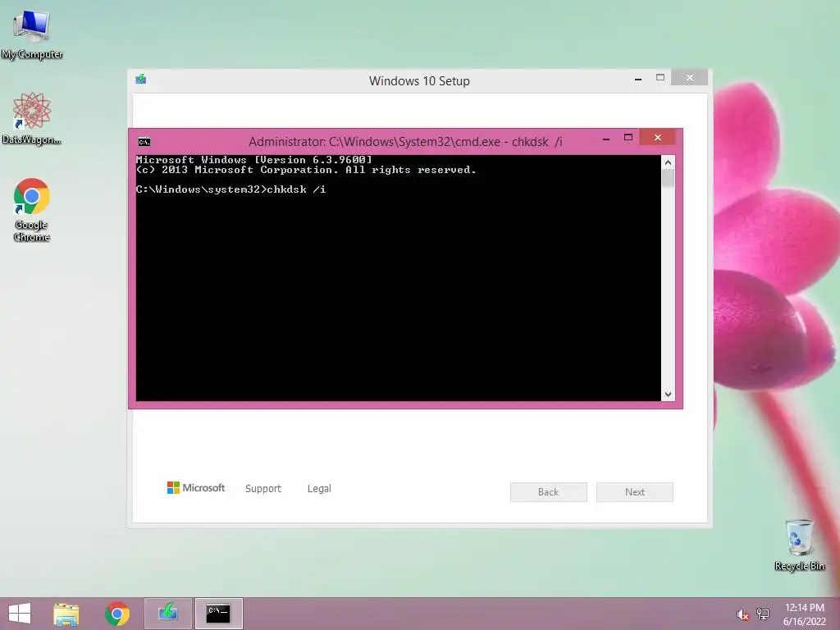This screenshot has width=840, height=630.
Task: Click the Next button in Setup
Action: (x=635, y=492)
